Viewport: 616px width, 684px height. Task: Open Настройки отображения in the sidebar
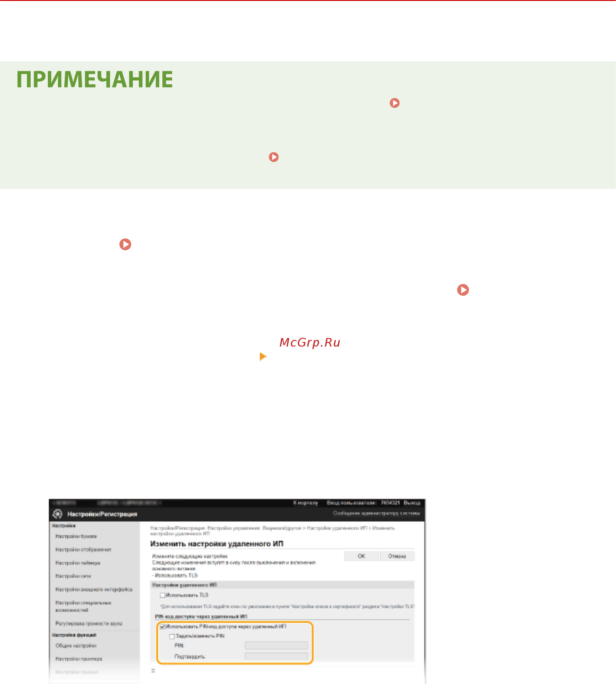[x=83, y=550]
